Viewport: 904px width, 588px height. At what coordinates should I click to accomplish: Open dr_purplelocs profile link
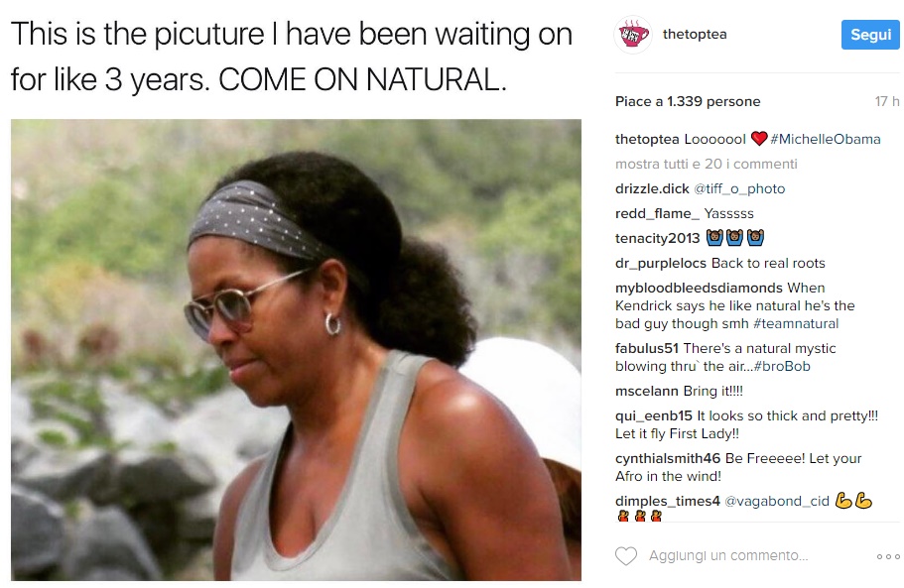pos(661,263)
